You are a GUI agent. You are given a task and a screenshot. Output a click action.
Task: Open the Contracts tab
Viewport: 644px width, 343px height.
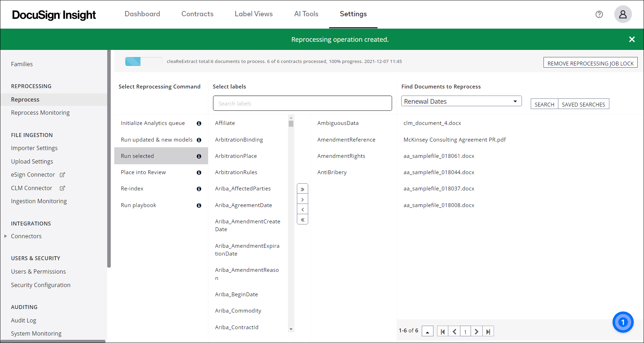tap(197, 14)
